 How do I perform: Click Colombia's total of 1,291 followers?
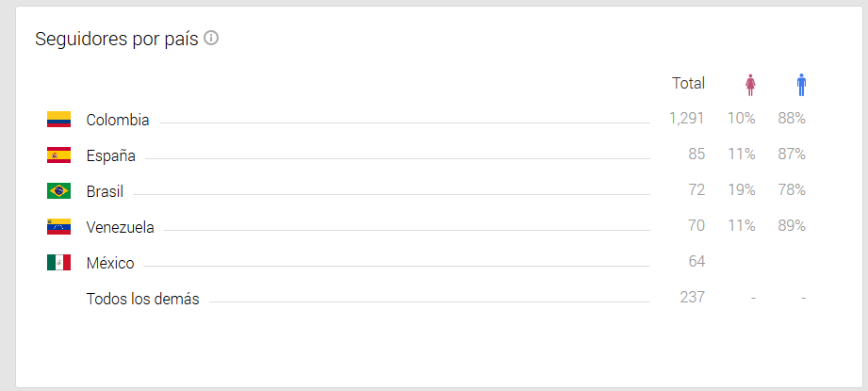686,119
